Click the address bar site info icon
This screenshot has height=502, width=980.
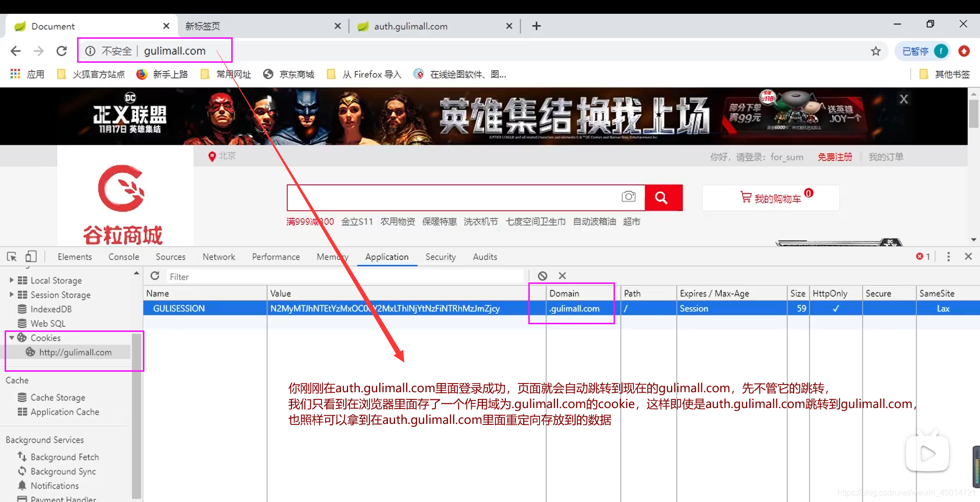pyautogui.click(x=90, y=51)
